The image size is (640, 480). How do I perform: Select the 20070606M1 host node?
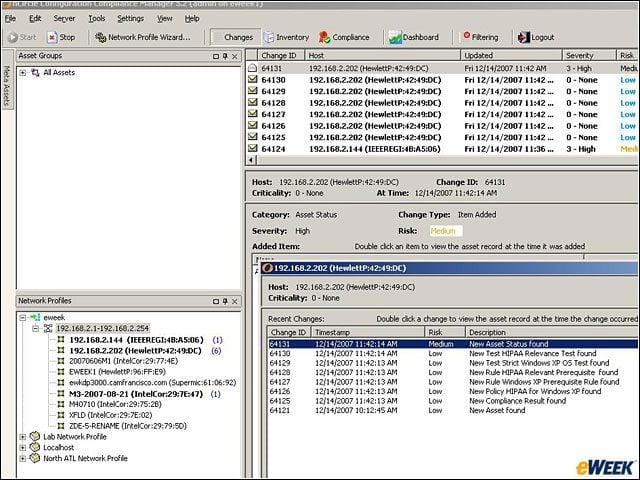tap(123, 361)
